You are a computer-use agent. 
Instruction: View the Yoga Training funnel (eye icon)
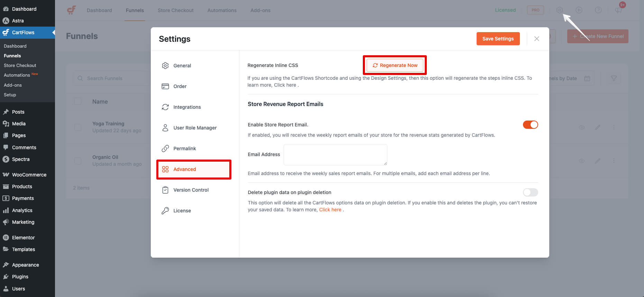pyautogui.click(x=582, y=127)
